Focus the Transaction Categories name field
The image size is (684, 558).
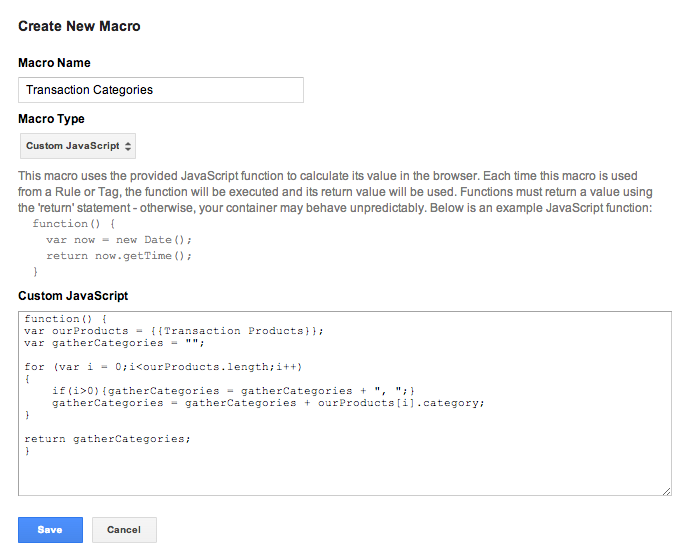[x=161, y=90]
